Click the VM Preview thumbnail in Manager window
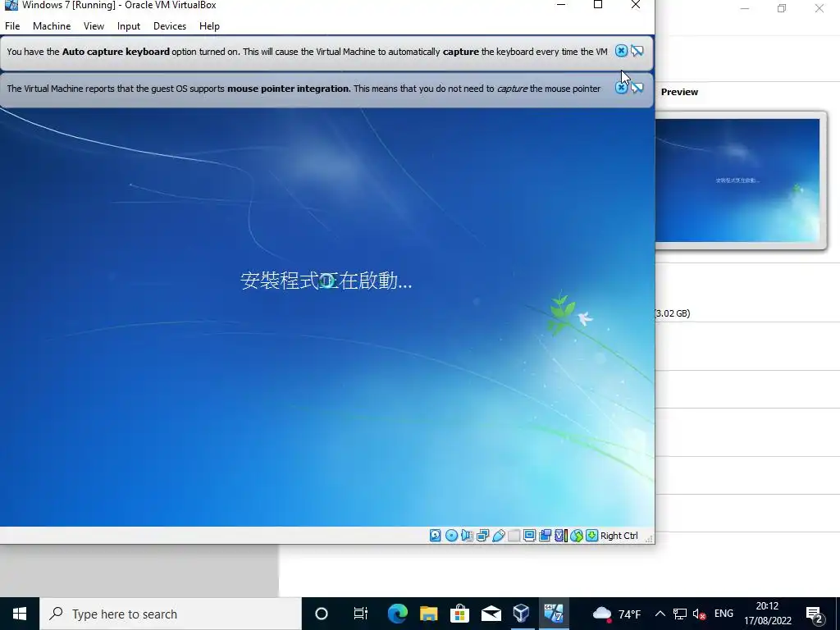840x630 pixels. pos(737,180)
